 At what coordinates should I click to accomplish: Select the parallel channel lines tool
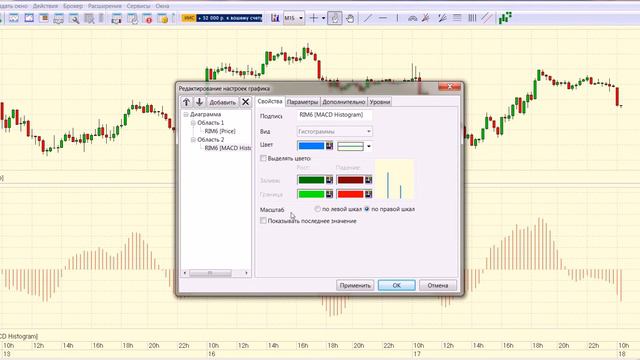(486, 18)
